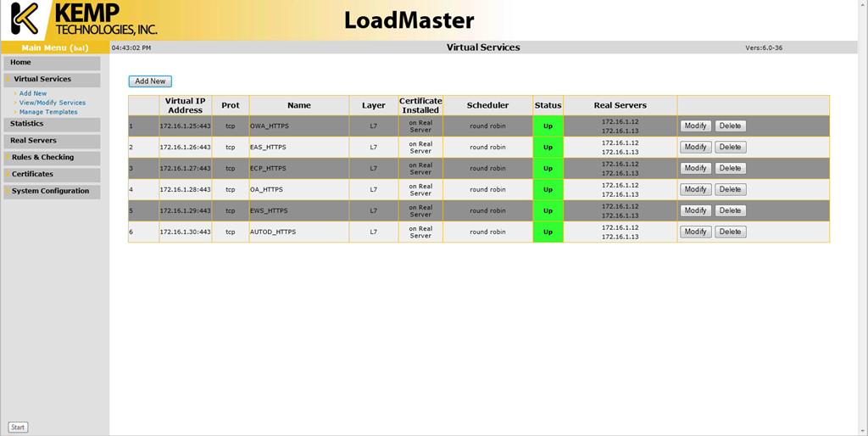Click the green Up status for OWA_HTTPS
The width and height of the screenshot is (868, 436).
tap(548, 126)
